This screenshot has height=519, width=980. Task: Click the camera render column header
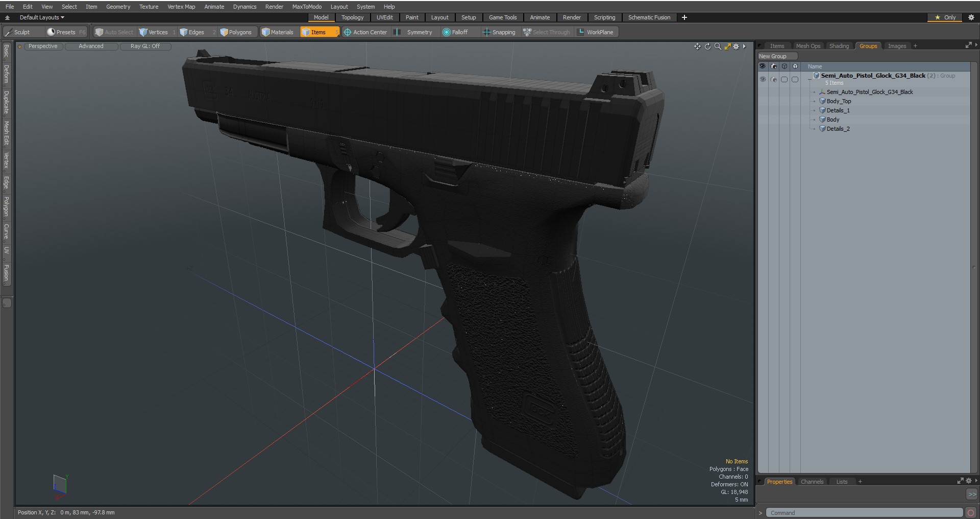pyautogui.click(x=774, y=66)
